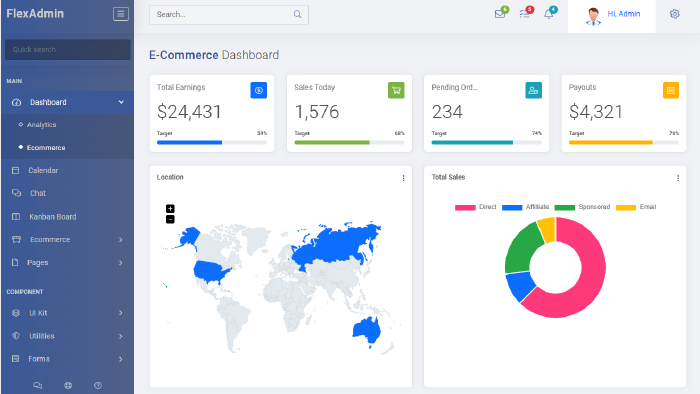Open the mail envelope notifications

[500, 14]
